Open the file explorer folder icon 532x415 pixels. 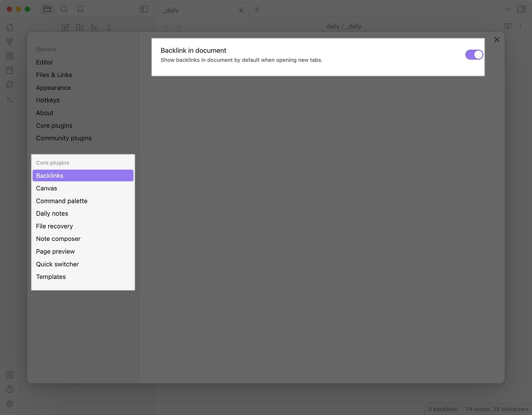point(47,9)
